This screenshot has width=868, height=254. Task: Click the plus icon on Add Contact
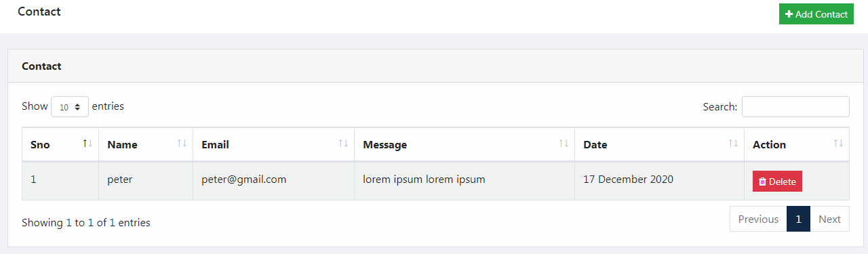pos(789,14)
